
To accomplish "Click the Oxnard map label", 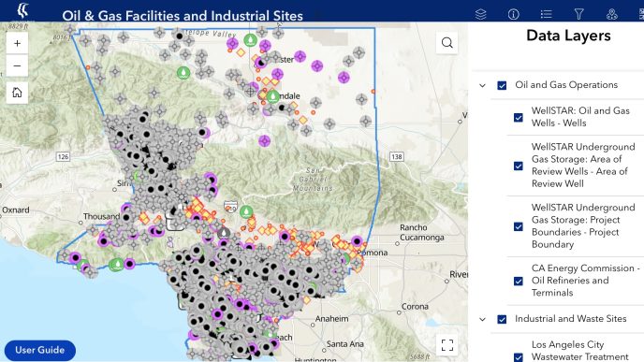I will pos(16,210).
